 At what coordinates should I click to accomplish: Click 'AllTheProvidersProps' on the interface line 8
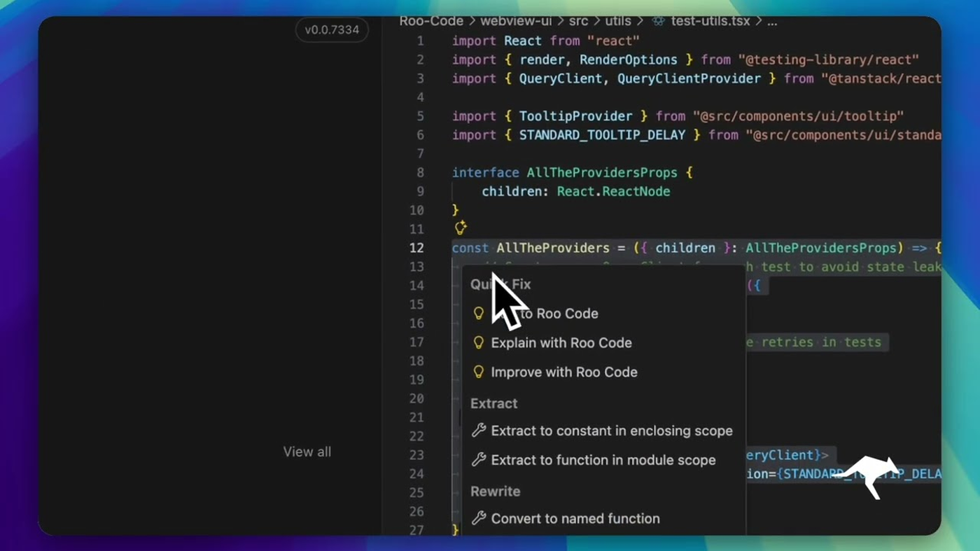click(602, 172)
